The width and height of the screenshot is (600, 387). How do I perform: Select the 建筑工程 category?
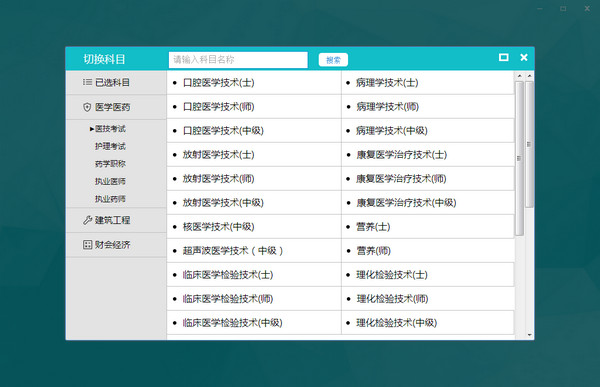pyautogui.click(x=116, y=220)
